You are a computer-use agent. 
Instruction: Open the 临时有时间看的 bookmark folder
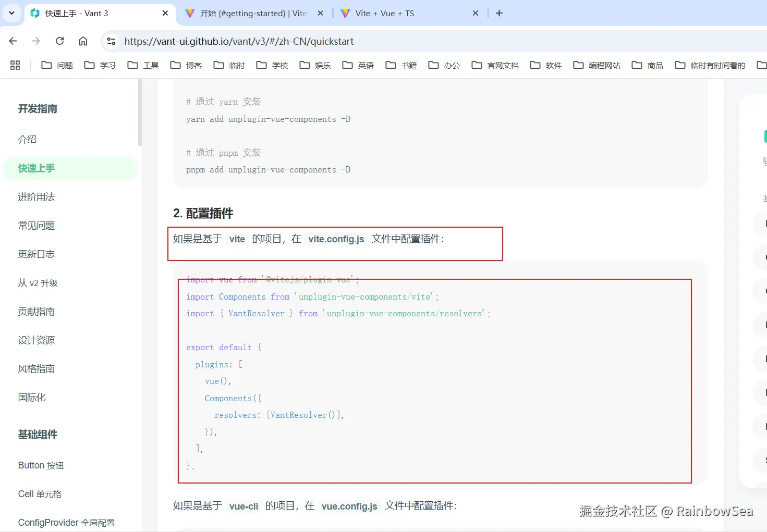[x=710, y=65]
